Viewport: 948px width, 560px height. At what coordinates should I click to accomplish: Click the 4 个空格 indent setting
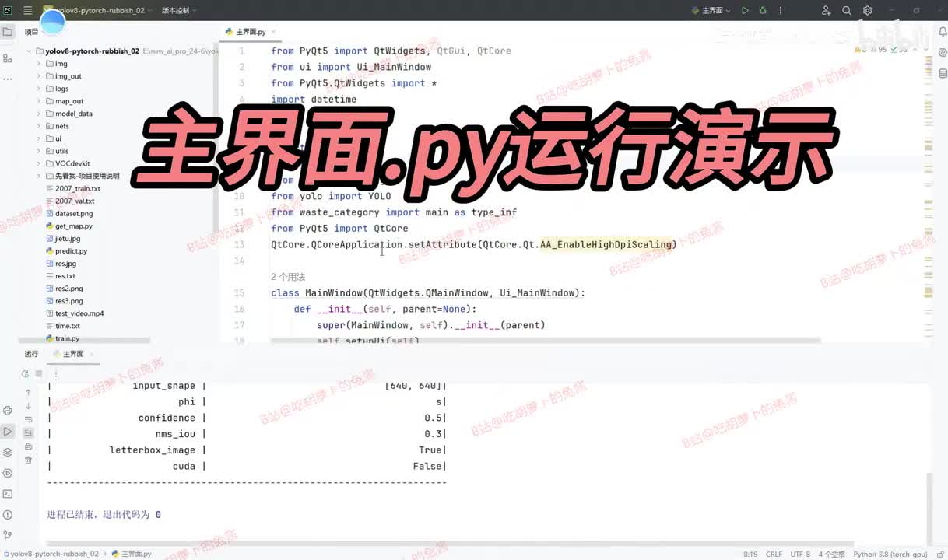[x=831, y=554]
